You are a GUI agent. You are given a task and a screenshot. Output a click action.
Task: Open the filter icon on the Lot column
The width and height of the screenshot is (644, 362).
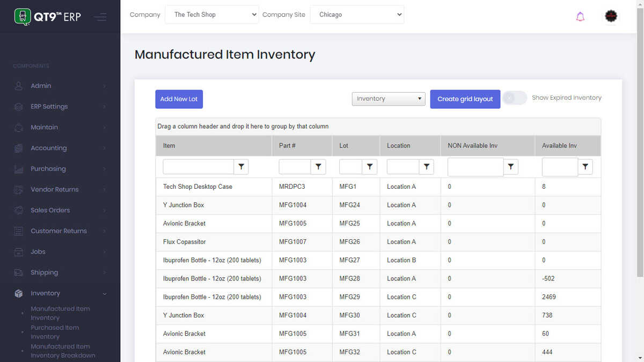pos(370,166)
